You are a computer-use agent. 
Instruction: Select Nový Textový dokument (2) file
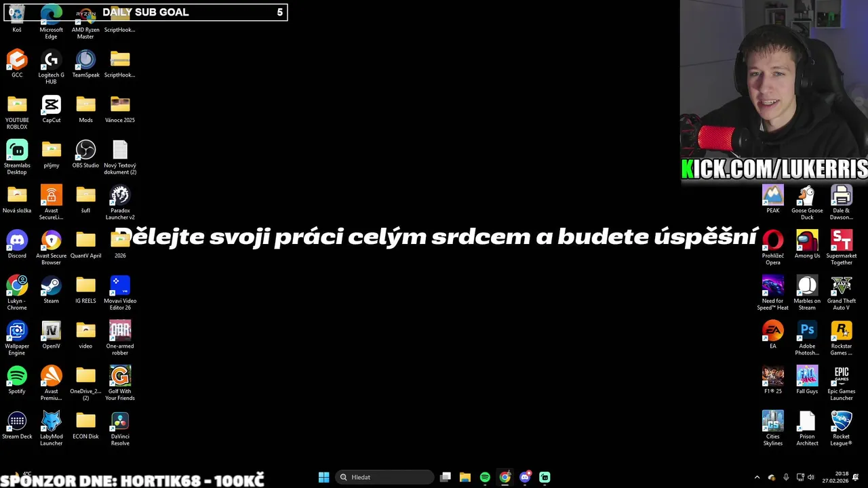tap(120, 158)
